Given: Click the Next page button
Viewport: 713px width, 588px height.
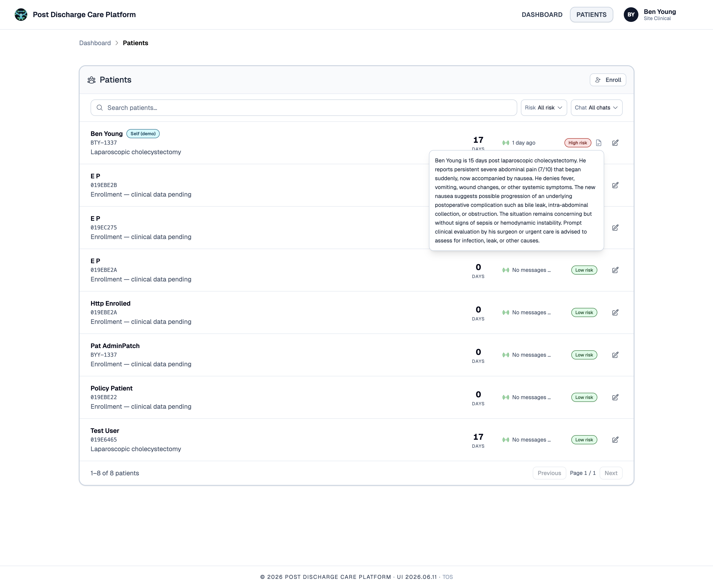Looking at the screenshot, I should coord(611,473).
